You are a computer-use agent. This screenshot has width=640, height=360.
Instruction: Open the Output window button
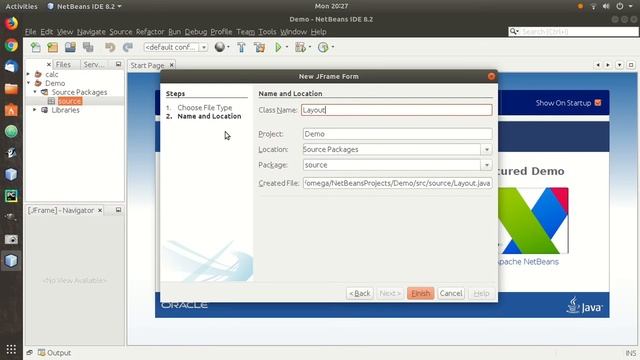click(x=55, y=353)
